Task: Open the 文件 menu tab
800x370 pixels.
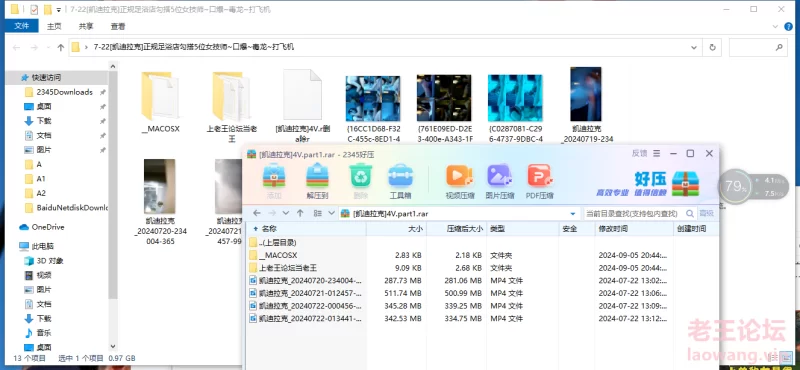Action: tap(22, 26)
